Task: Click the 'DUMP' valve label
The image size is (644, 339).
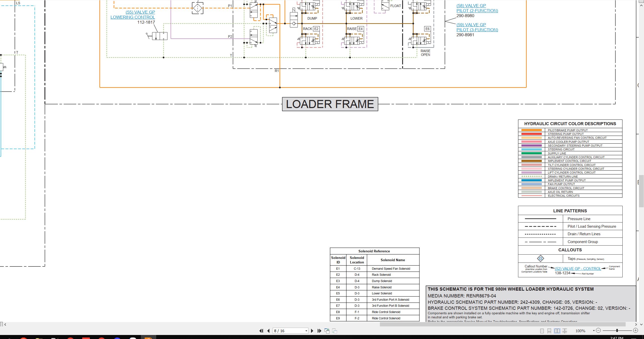Action: pyautogui.click(x=312, y=18)
